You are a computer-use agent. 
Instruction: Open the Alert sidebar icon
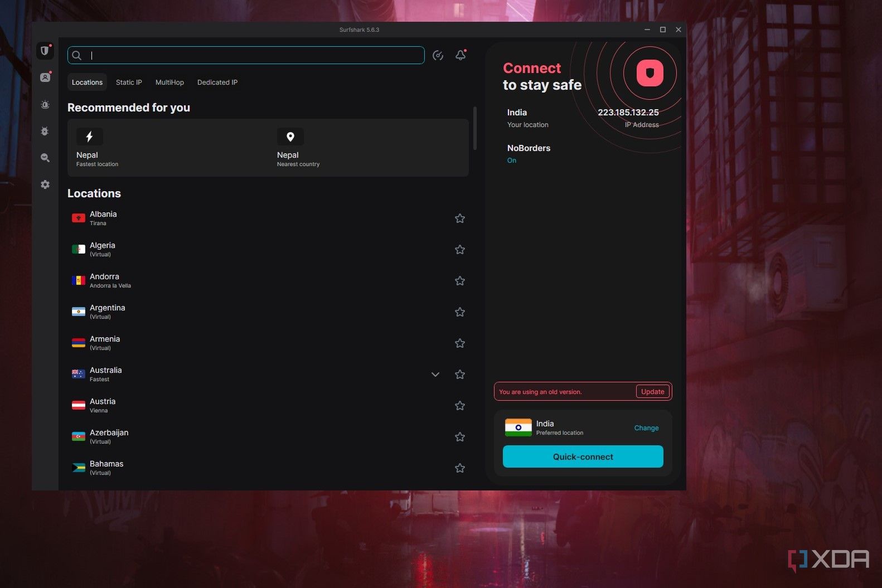click(45, 105)
